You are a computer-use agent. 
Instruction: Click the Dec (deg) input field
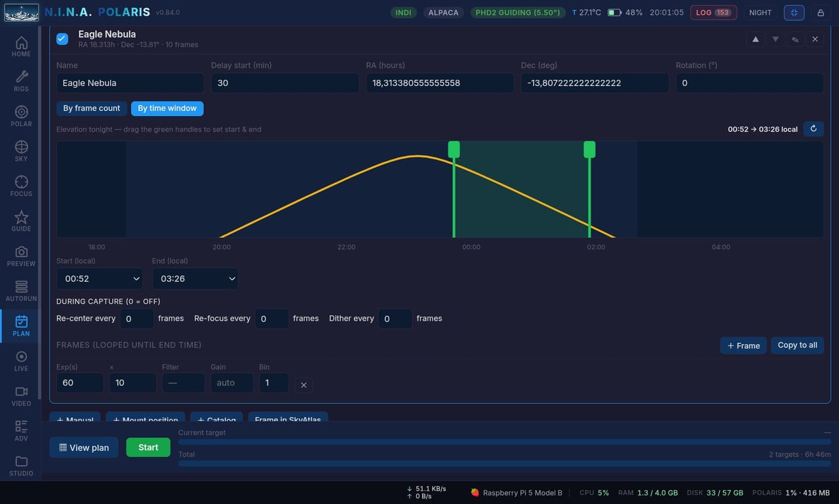tap(595, 83)
